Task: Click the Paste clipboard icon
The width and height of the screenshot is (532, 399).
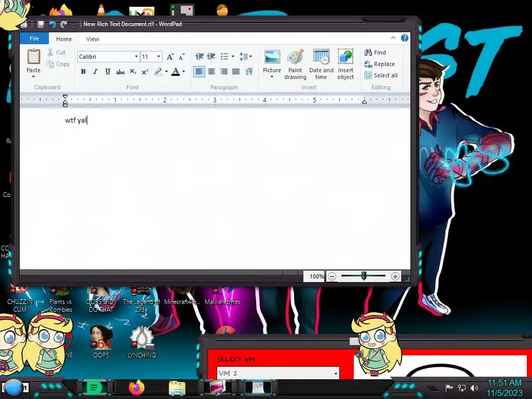Action: pyautogui.click(x=34, y=56)
